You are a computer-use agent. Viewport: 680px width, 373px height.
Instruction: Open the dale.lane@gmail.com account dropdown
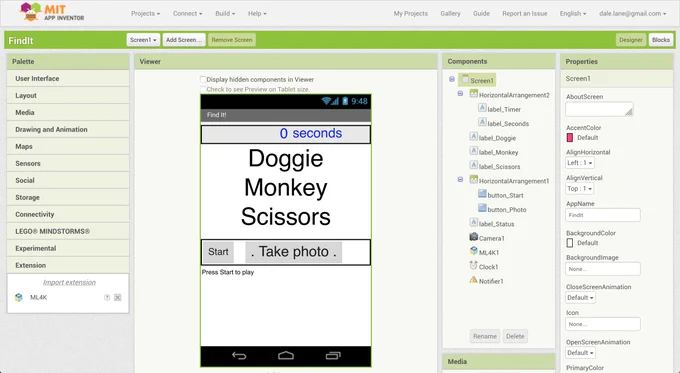tap(632, 13)
